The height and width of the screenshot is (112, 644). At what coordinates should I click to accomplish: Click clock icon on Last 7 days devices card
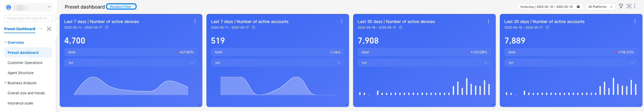coord(107,27)
